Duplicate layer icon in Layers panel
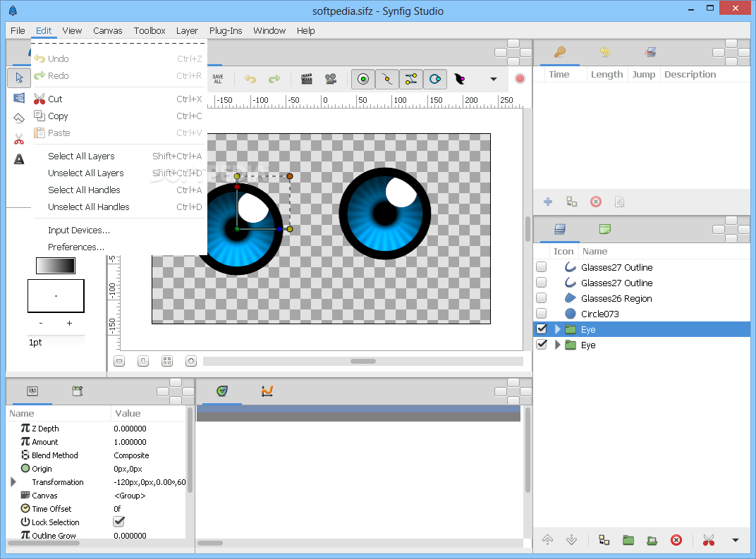Image resolution: width=756 pixels, height=559 pixels. [604, 540]
